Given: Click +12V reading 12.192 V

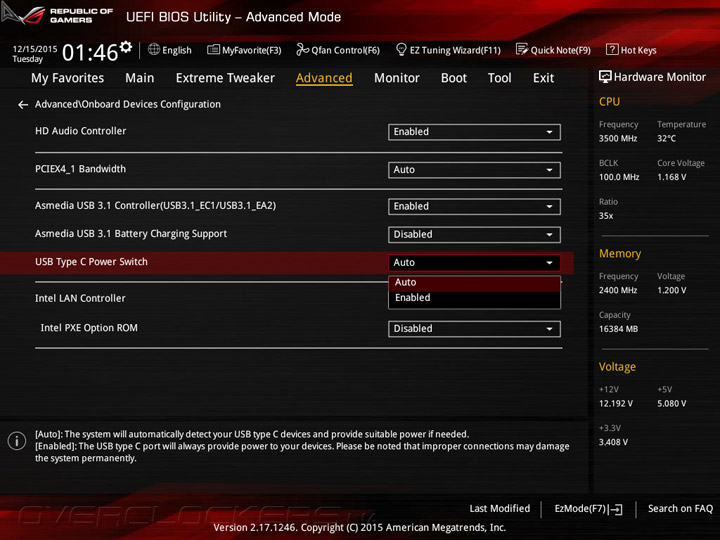Looking at the screenshot, I should [x=615, y=404].
